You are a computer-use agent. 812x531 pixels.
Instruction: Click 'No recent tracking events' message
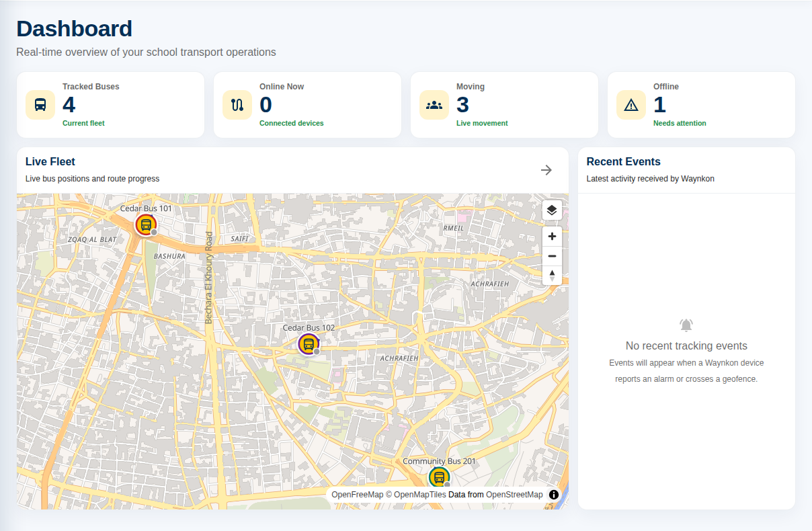coord(686,346)
